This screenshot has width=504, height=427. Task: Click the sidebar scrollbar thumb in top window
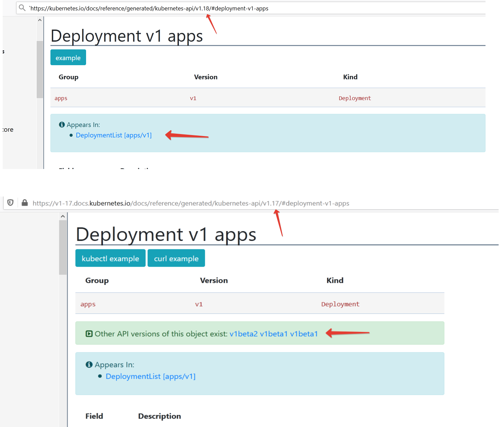40,69
